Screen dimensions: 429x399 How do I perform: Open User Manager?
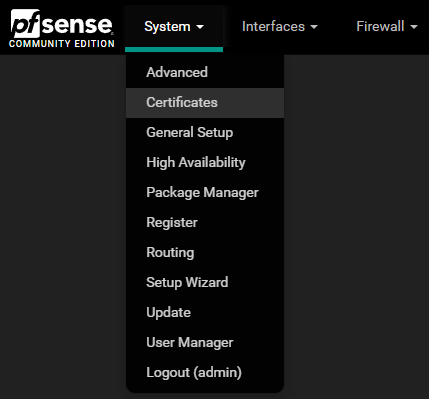205,342
